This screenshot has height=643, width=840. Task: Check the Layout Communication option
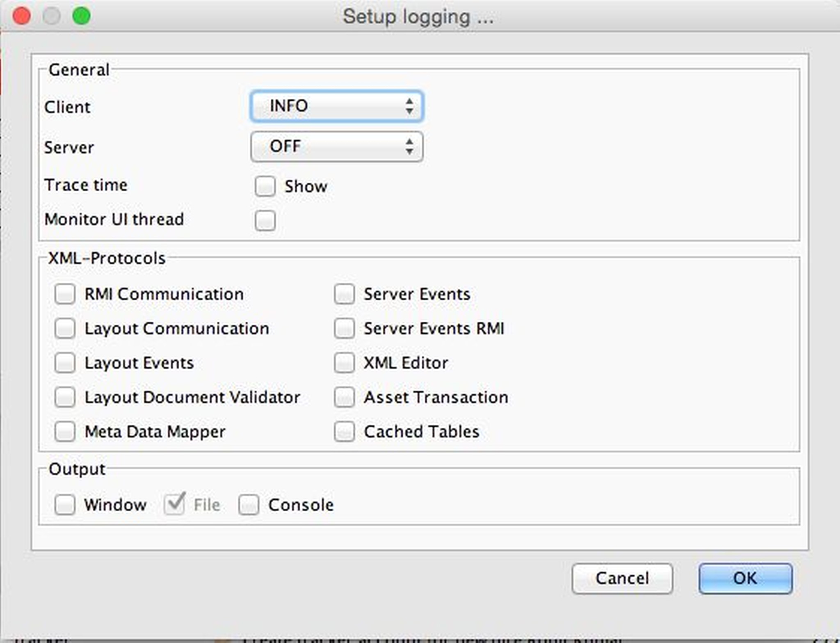tap(65, 329)
